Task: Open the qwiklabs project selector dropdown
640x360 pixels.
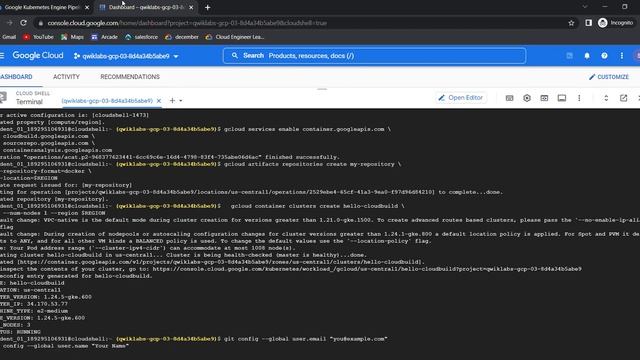Action: (x=126, y=56)
